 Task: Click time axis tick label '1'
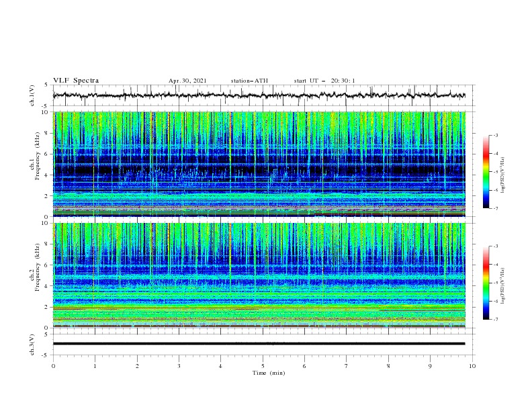click(95, 366)
